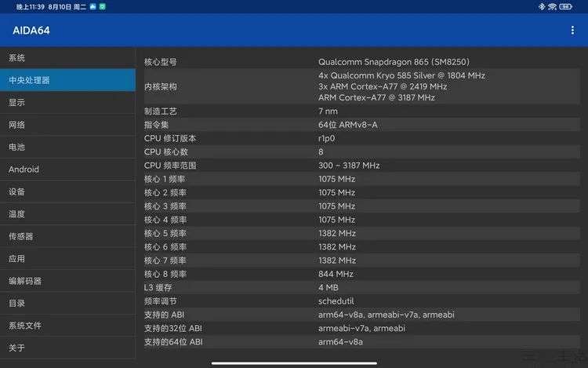Select 核心 1 频率 row label
Screen dimensions: 588x368
165,179
